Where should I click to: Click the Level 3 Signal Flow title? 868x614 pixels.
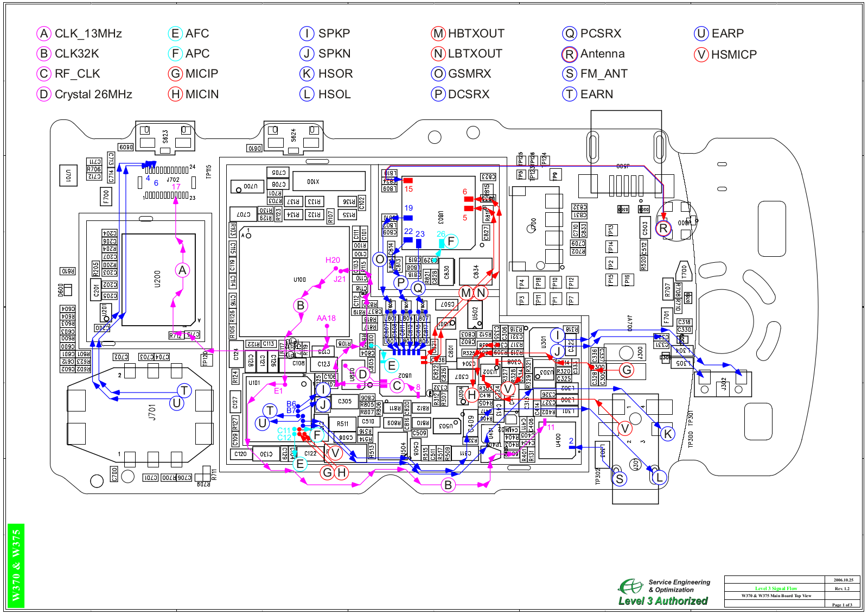click(776, 588)
